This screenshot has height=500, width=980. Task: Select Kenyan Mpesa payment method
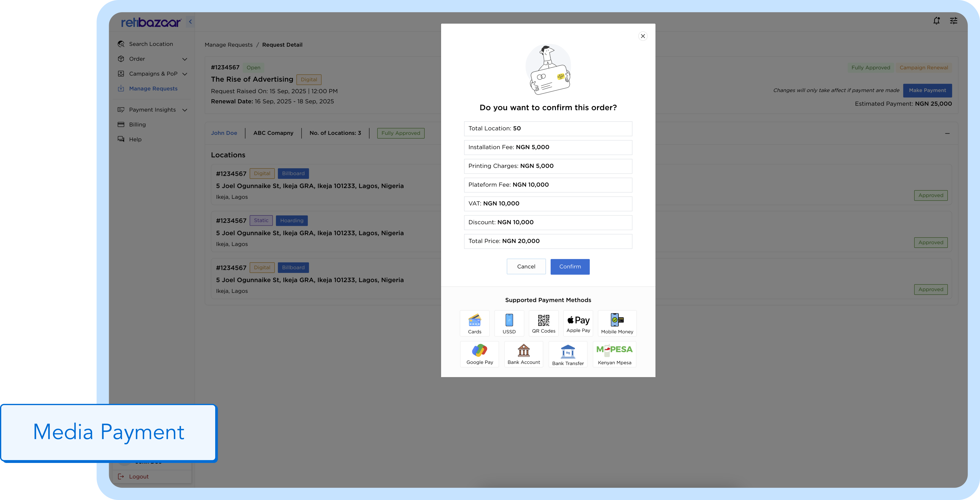[x=614, y=354]
